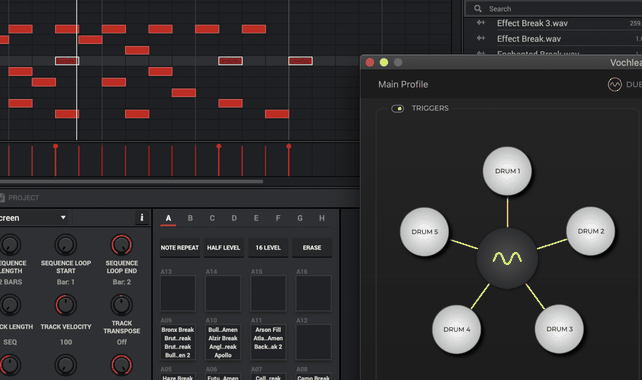Click the NOTE REPEAT button
This screenshot has width=642, height=380.
point(179,248)
